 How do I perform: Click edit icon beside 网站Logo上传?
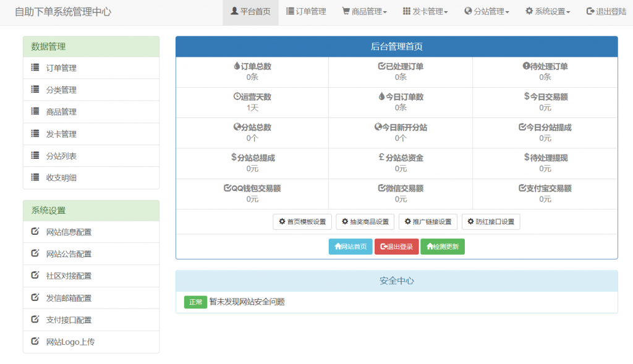coord(35,341)
